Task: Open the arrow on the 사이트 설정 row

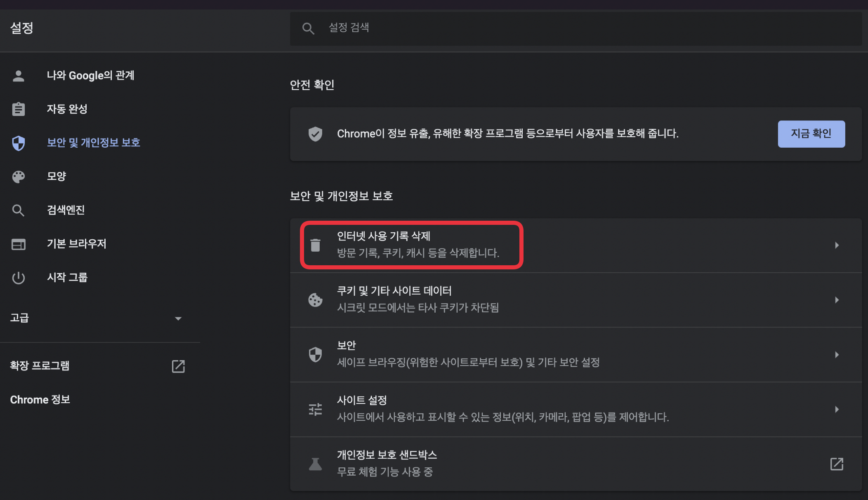Action: [x=837, y=409]
